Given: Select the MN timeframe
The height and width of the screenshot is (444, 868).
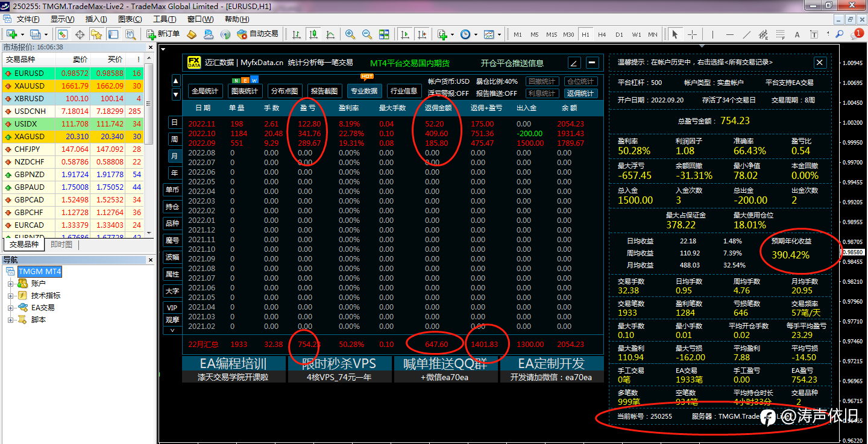Looking at the screenshot, I should click(653, 34).
